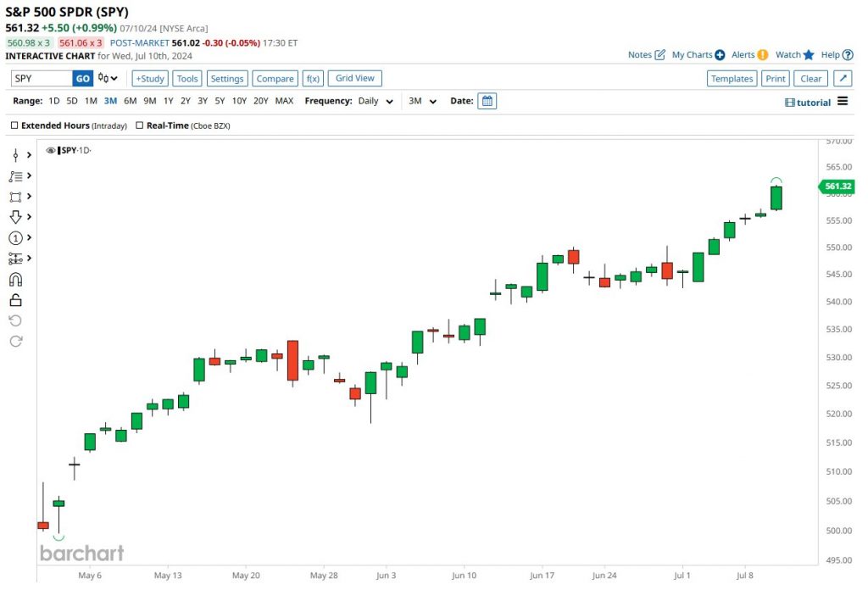The width and height of the screenshot is (868, 590).
Task: Select the 2Y range
Action: click(x=186, y=101)
